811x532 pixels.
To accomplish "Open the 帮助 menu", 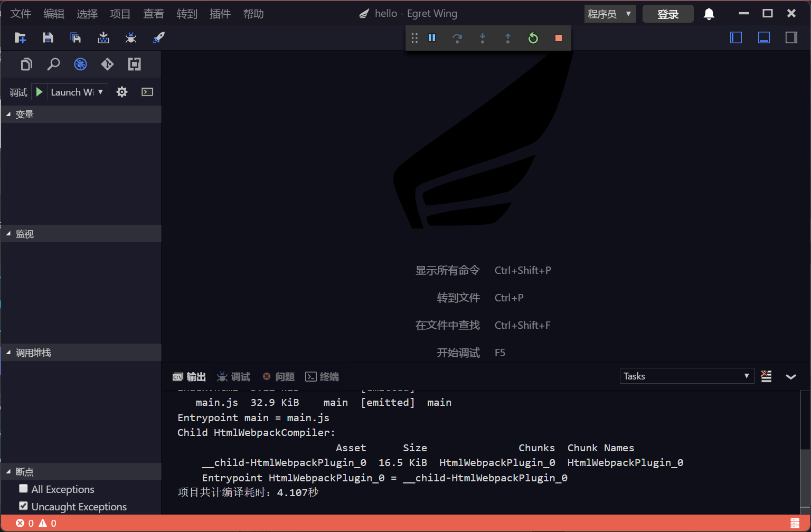I will pyautogui.click(x=253, y=14).
